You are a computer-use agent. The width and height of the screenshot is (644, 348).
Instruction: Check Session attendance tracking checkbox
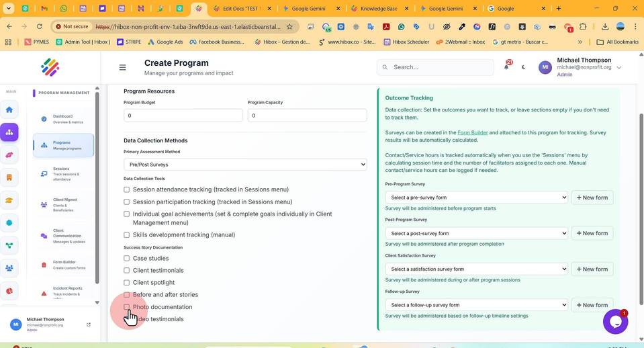(x=126, y=189)
